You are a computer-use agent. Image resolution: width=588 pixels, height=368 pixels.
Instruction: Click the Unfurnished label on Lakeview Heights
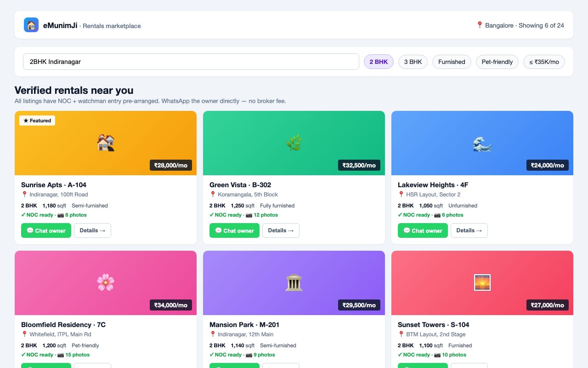463,206
